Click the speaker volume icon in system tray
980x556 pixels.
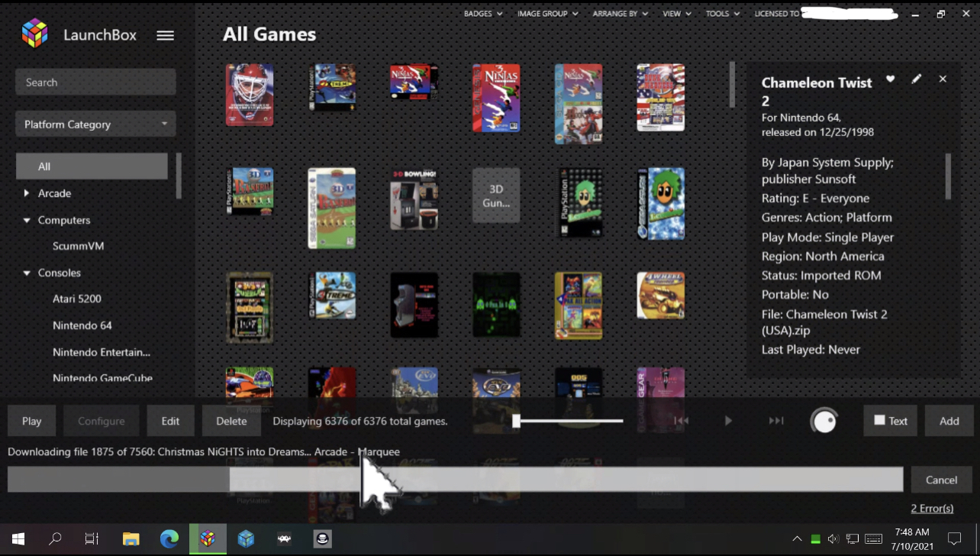[833, 539]
